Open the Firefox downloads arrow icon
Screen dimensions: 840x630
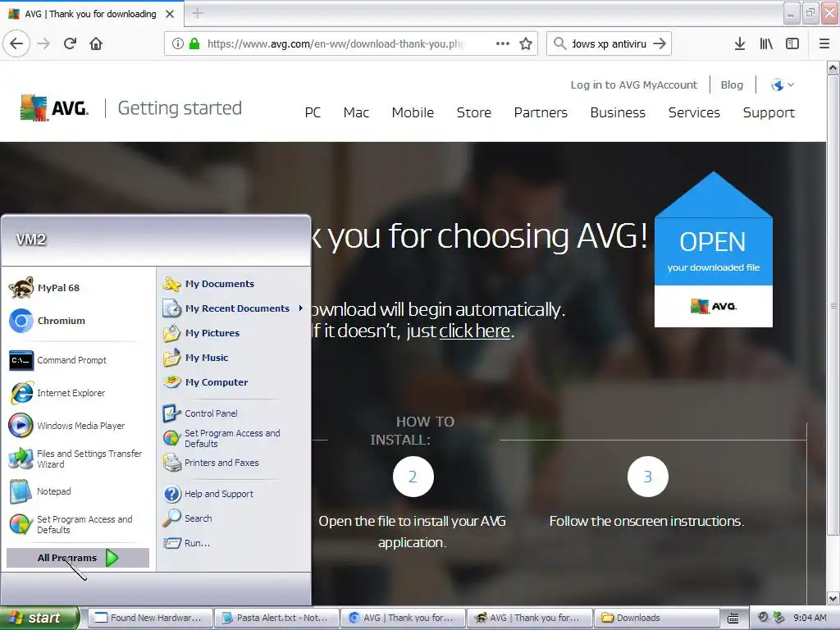coord(740,43)
